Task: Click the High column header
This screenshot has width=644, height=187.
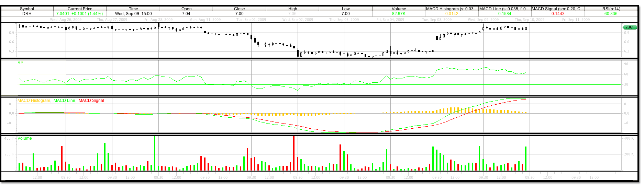Action: [x=292, y=9]
